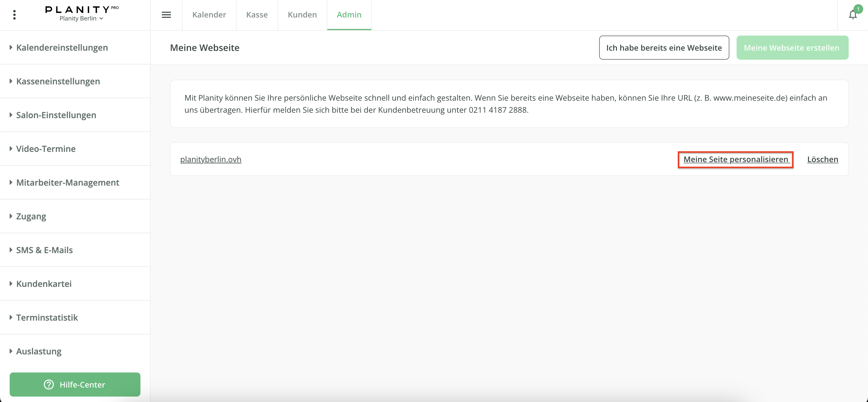Expand the Video-Termine section
This screenshot has height=402, width=868.
(46, 149)
